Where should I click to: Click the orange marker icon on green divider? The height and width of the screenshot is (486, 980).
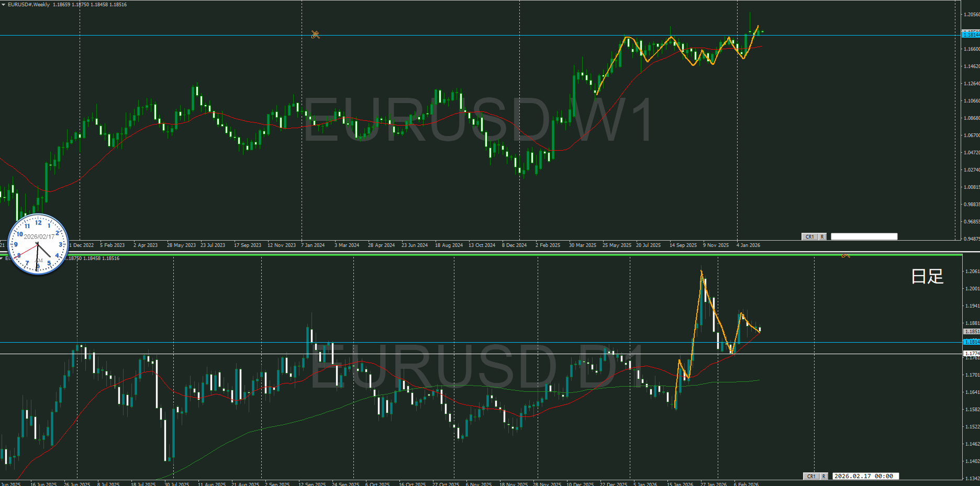[x=845, y=255]
